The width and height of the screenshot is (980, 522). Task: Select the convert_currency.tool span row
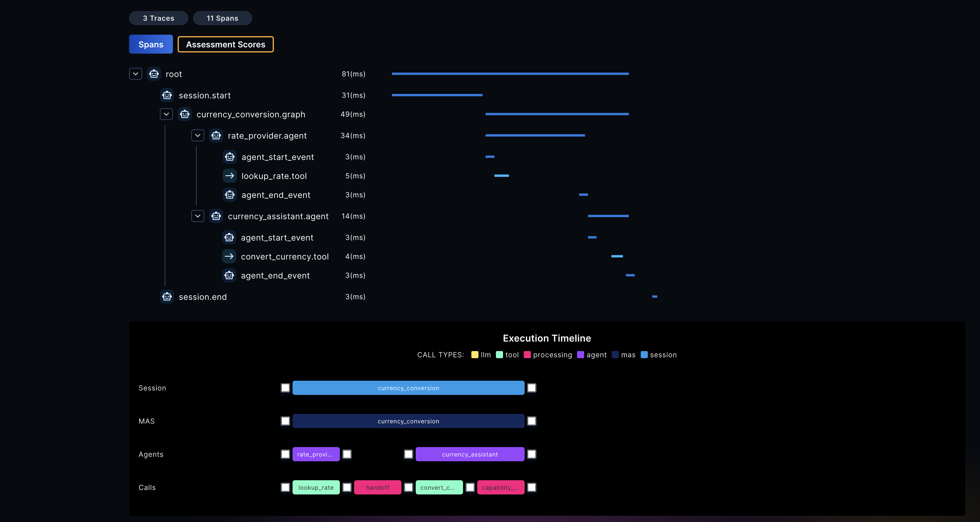coord(294,256)
